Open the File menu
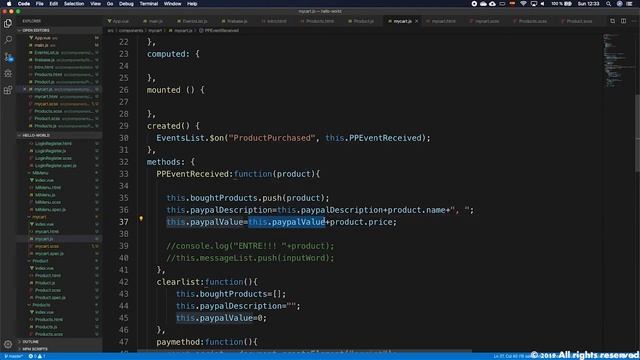 point(39,4)
